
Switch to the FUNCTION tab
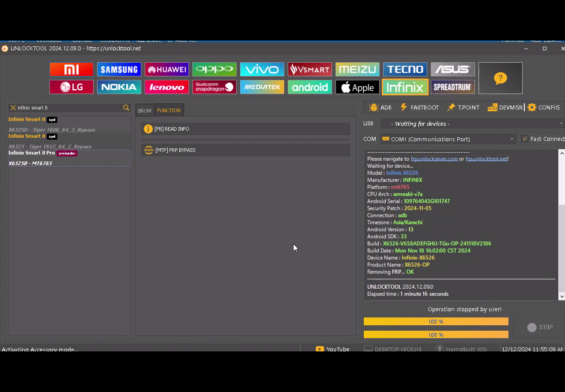pyautogui.click(x=169, y=110)
